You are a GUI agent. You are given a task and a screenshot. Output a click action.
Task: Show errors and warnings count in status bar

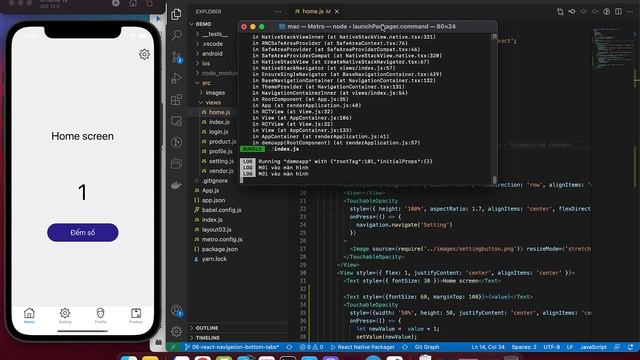[311, 347]
